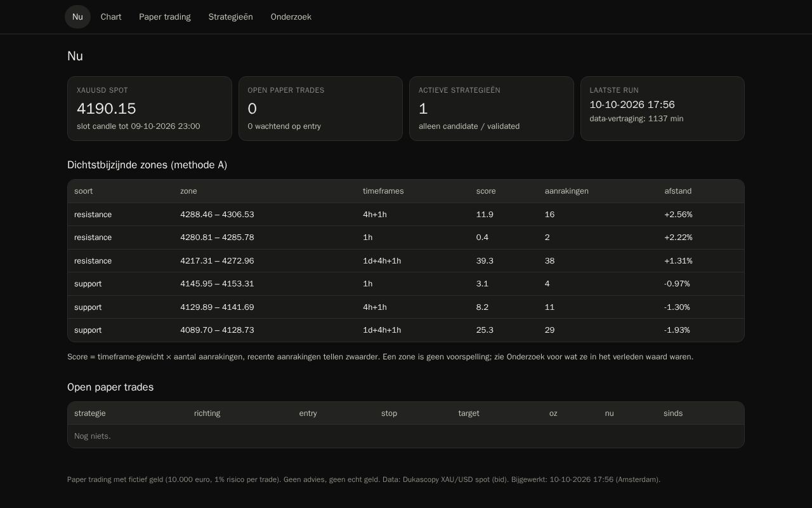This screenshot has width=812, height=508.
Task: Click the afstand value -1.93%
Action: tap(677, 330)
